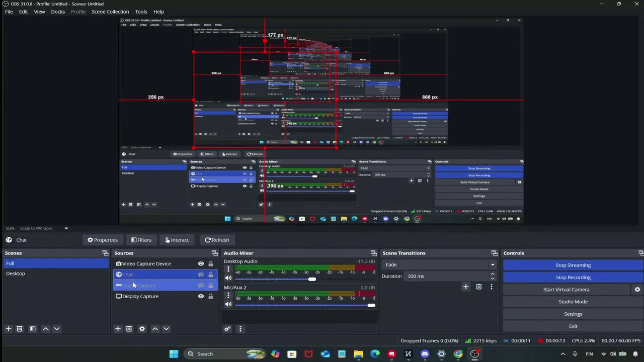This screenshot has height=362, width=644.
Task: Open the File menu
Action: [9, 12]
